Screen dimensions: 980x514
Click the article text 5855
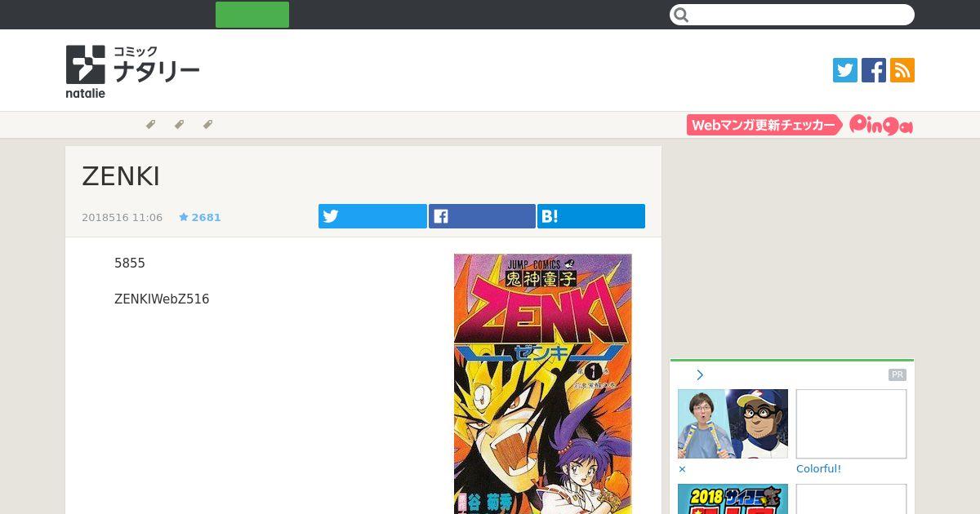point(130,264)
